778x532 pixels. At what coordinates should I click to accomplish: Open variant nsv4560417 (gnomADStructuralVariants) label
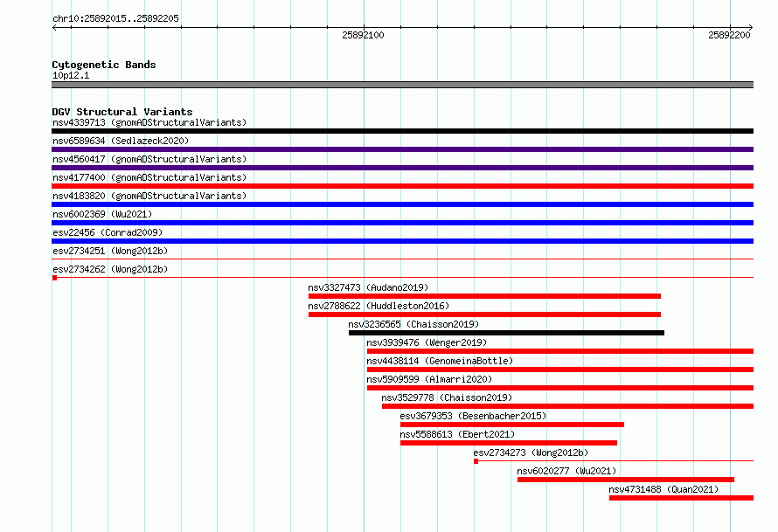coord(149,159)
